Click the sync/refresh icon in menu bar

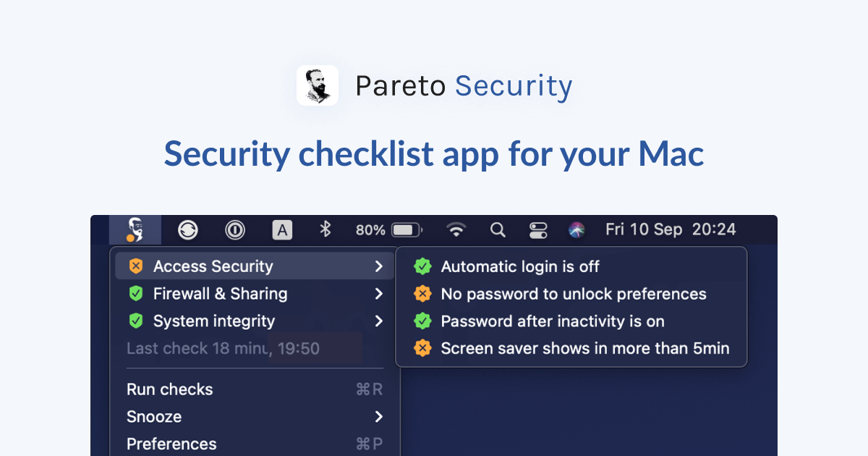pos(188,229)
